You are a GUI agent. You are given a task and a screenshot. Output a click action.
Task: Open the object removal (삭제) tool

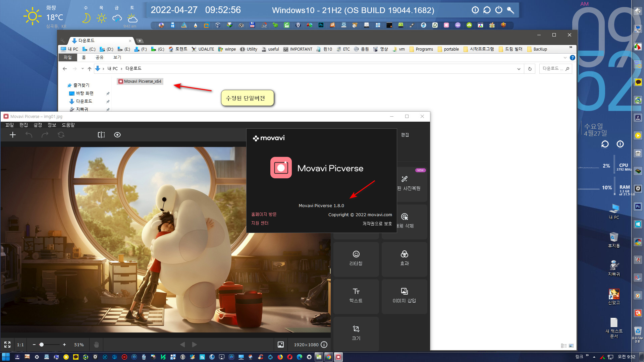[x=412, y=222]
